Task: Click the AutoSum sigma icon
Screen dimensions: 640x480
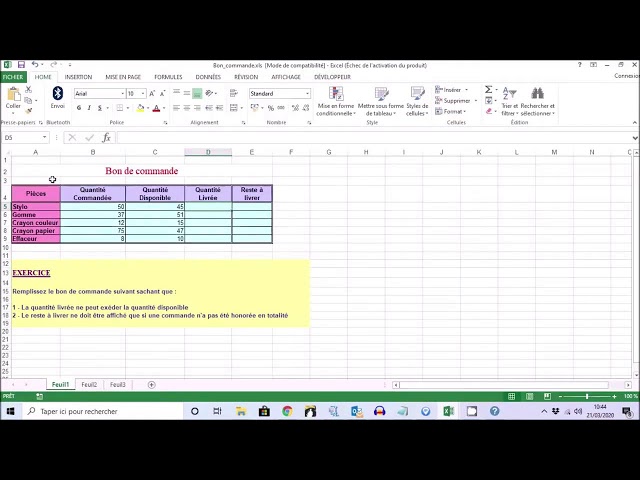Action: 488,89
